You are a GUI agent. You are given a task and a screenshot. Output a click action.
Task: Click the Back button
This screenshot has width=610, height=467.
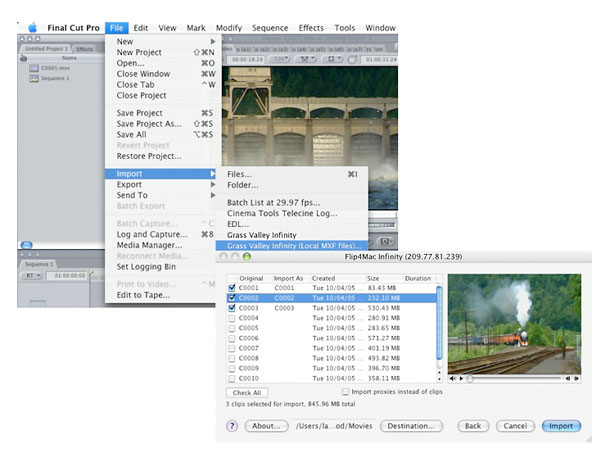point(473,426)
